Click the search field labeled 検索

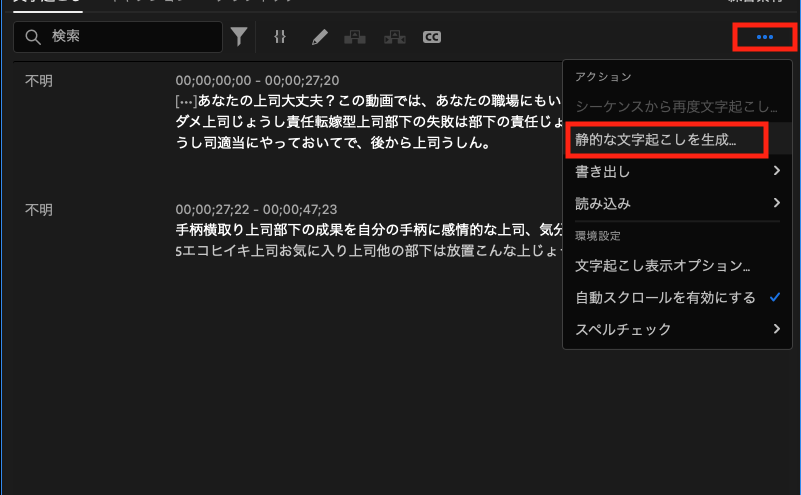(130, 37)
